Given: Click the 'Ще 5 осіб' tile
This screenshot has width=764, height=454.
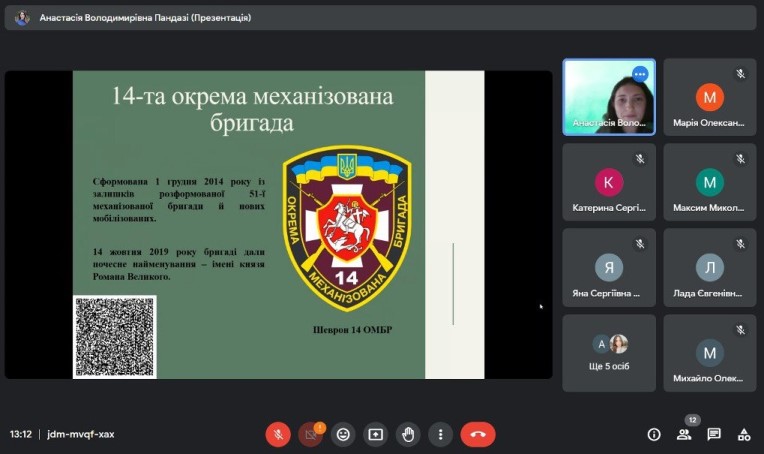Looking at the screenshot, I should click(x=609, y=353).
